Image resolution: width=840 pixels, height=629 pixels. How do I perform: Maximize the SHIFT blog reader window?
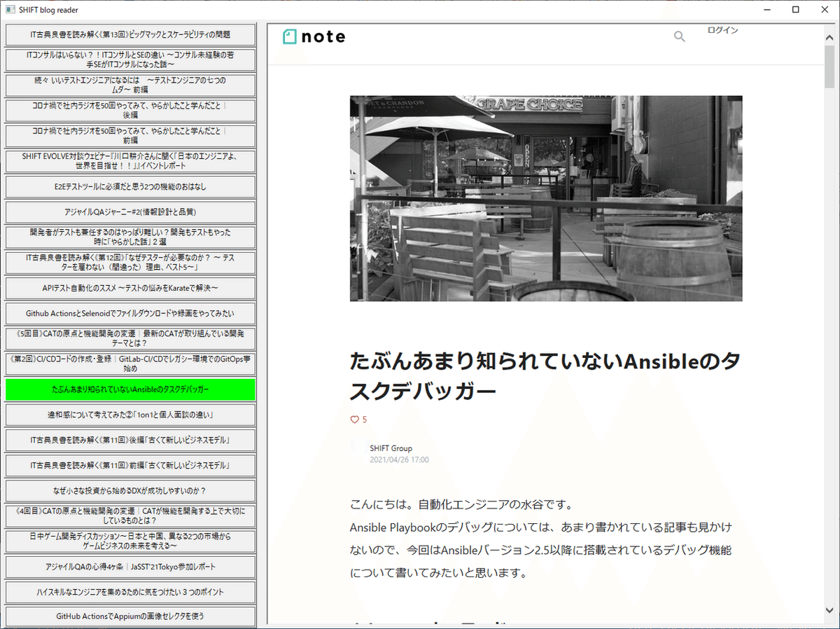[796, 10]
